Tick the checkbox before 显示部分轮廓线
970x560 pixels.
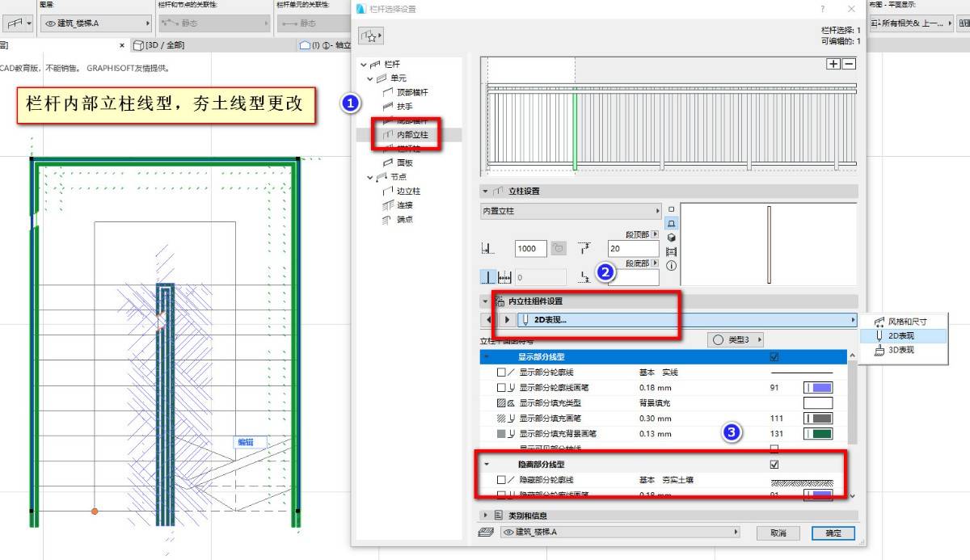tap(501, 373)
